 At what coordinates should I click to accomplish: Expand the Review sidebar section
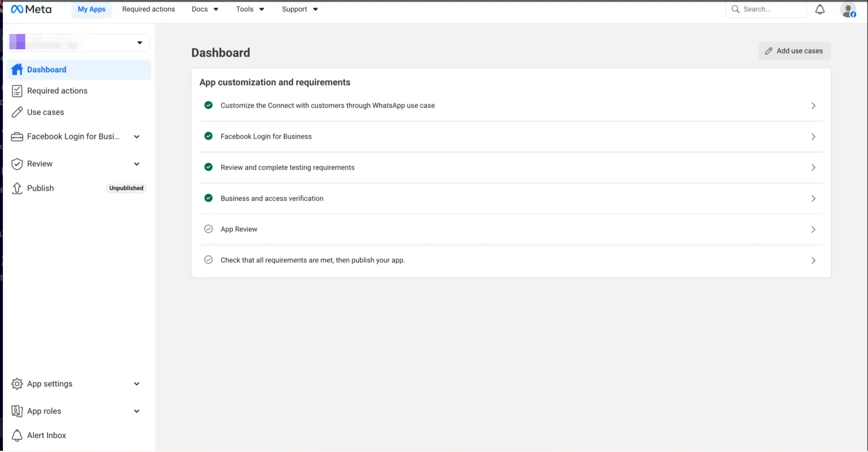click(137, 164)
